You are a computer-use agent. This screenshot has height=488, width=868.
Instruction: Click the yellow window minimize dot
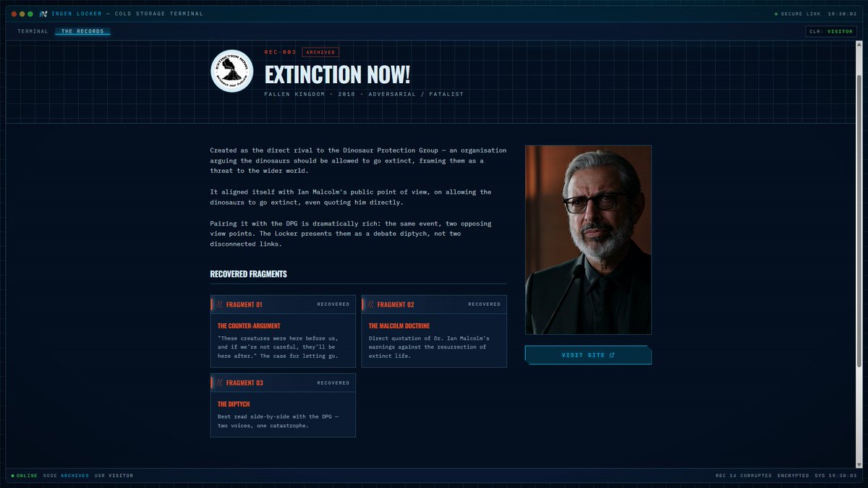[x=22, y=14]
